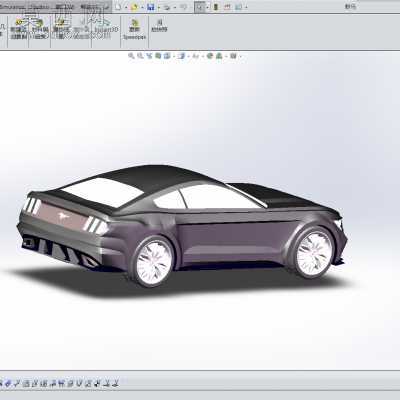Select the Mustang emblem on rear panel
400x400 pixels.
pyautogui.click(x=64, y=217)
